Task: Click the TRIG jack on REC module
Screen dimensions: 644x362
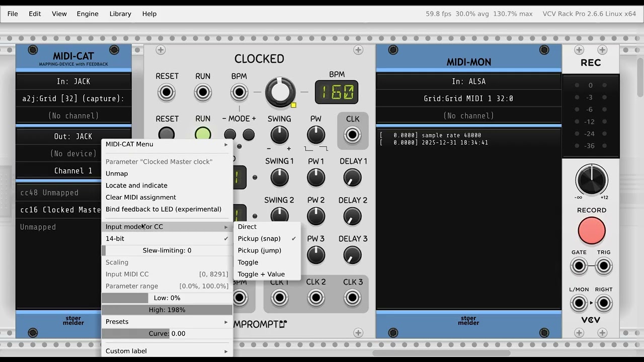Action: pos(604,266)
